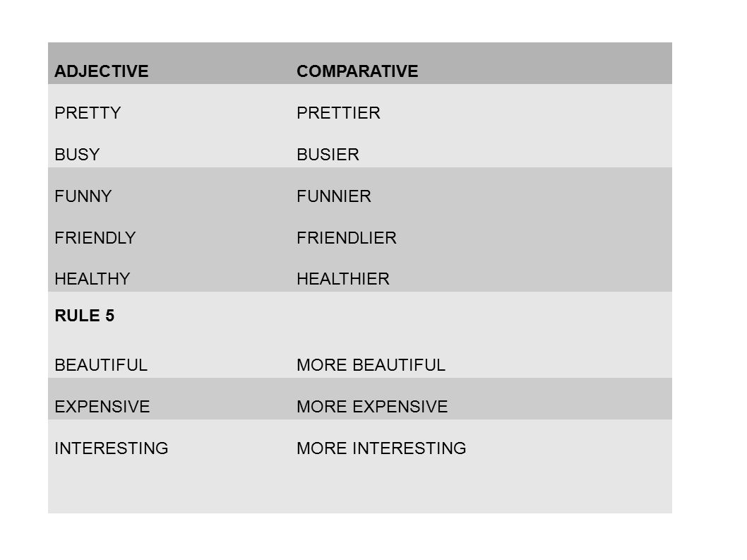
Task: Select EXPENSIVE in the adjective column
Action: coord(102,407)
